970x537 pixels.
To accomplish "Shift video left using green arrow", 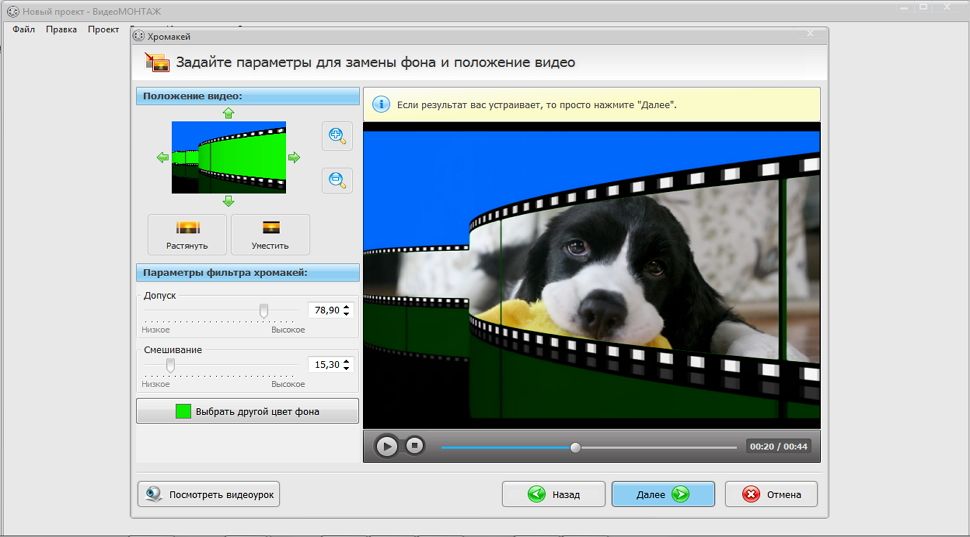I will click(x=163, y=158).
